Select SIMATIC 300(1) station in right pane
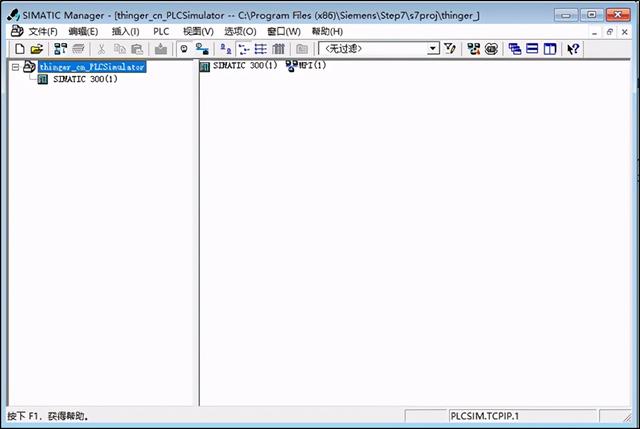 tap(238, 66)
